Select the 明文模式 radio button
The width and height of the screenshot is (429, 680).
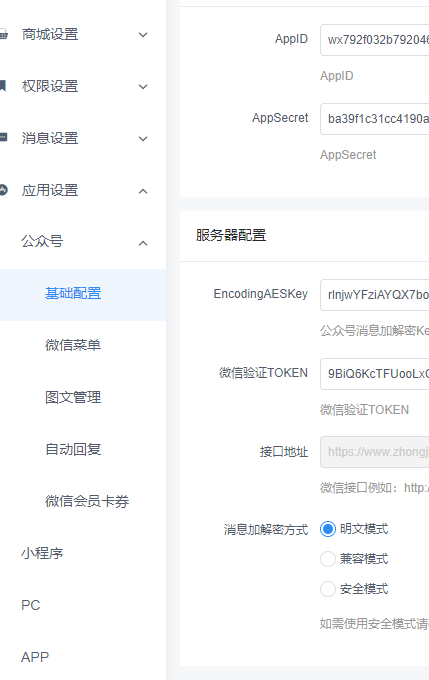[327, 529]
